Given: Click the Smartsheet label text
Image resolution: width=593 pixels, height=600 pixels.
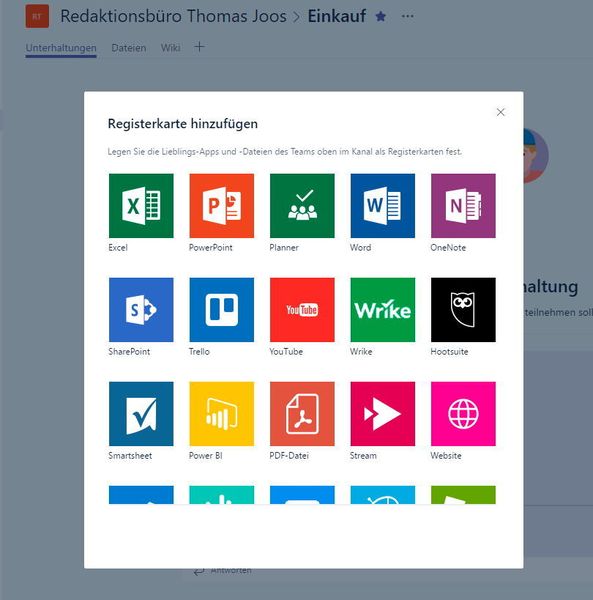Looking at the screenshot, I should coord(130,456).
